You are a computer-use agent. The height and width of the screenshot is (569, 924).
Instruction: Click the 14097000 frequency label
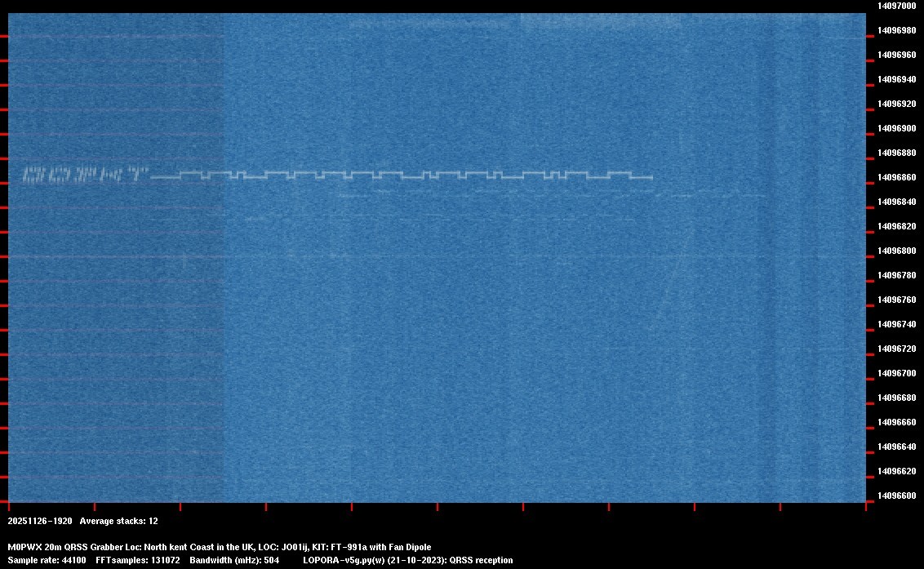tap(896, 7)
